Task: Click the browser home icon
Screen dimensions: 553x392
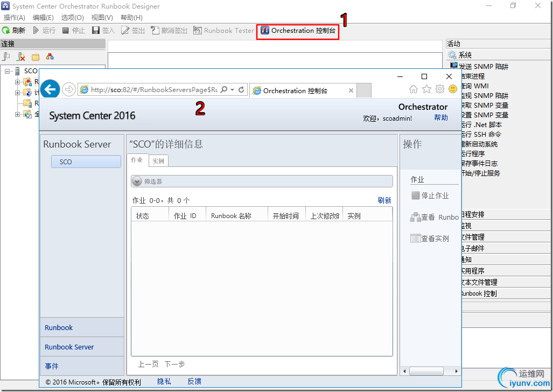Action: pyautogui.click(x=414, y=89)
